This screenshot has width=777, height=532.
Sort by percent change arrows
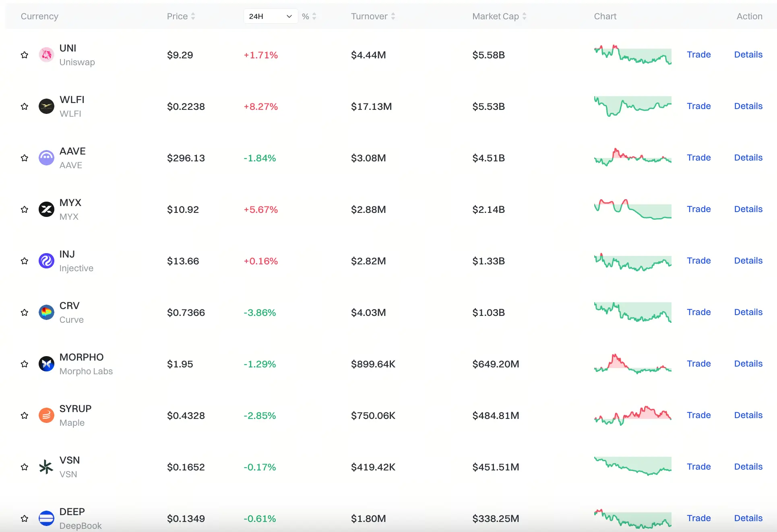pyautogui.click(x=314, y=16)
